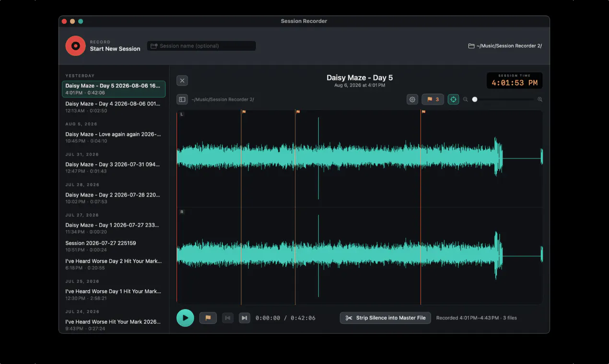Add a flag marker at playhead
Screen dimensions: 609x364
(208, 318)
